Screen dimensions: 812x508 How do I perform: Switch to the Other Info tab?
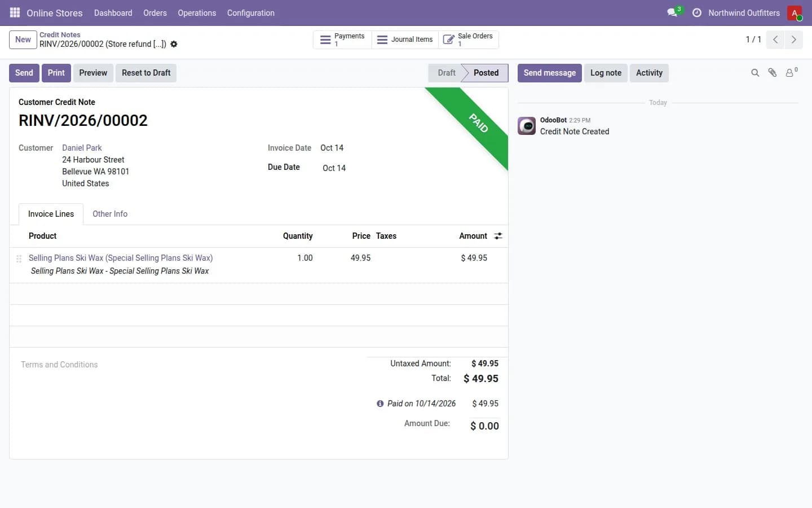pyautogui.click(x=110, y=214)
